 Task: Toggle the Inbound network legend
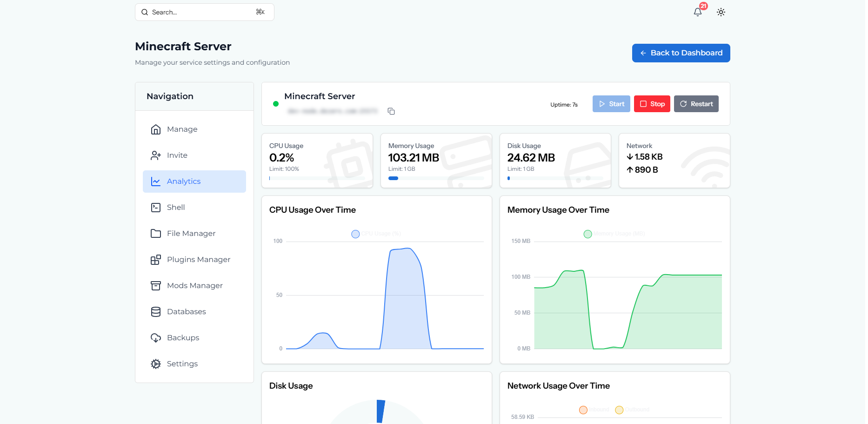pyautogui.click(x=594, y=410)
